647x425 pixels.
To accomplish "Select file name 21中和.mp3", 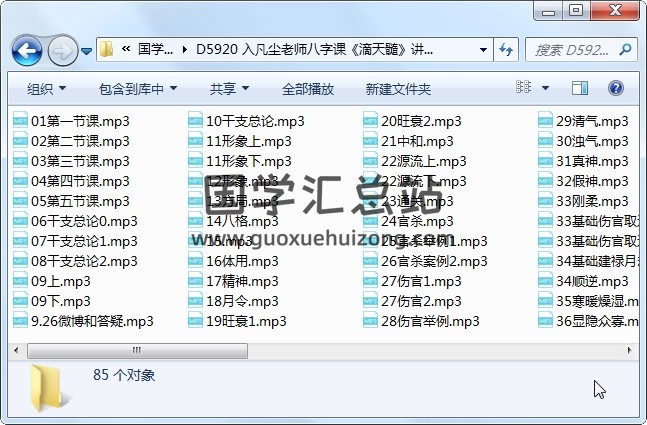I will pyautogui.click(x=417, y=141).
